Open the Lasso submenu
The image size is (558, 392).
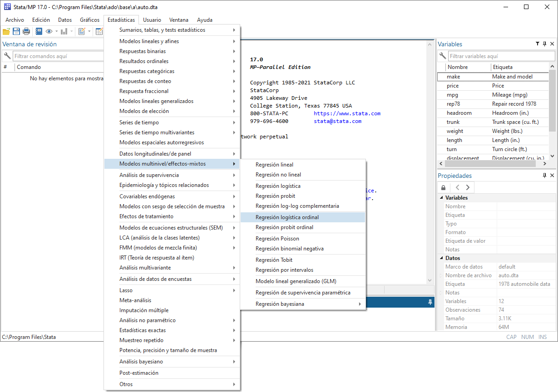(x=172, y=290)
